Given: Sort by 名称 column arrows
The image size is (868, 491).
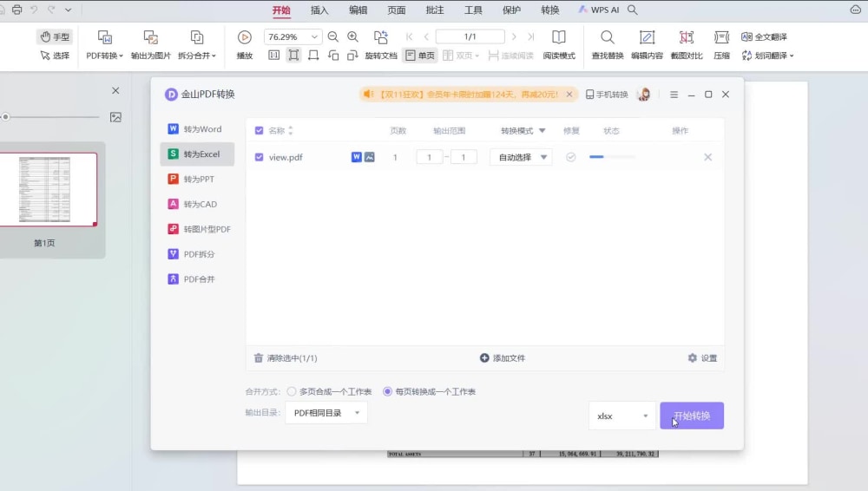Looking at the screenshot, I should click(x=291, y=131).
